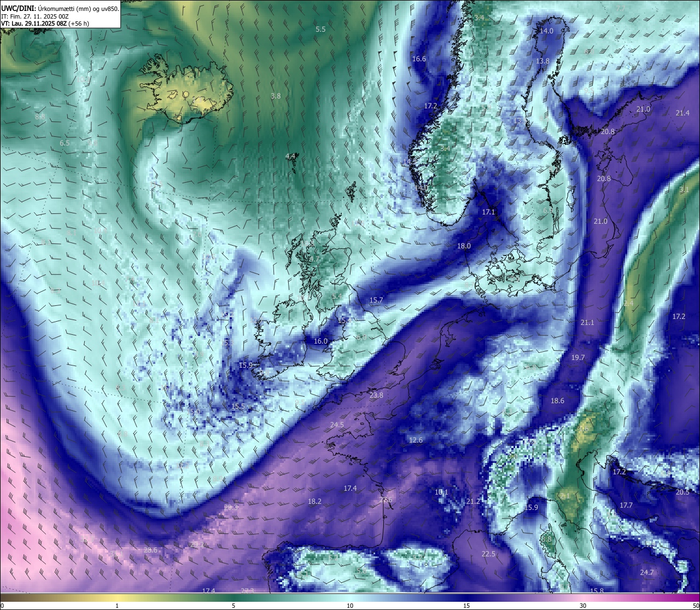700x610 pixels.
Task: Click the 12.6 value label over France
Action: pos(416,440)
